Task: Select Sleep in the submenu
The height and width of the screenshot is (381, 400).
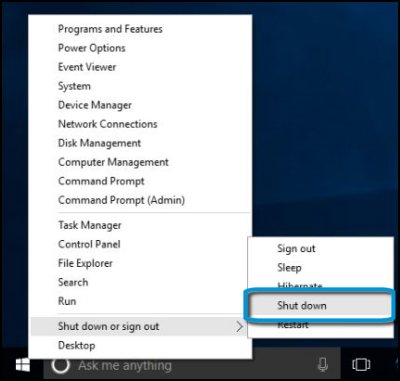Action: pyautogui.click(x=321, y=267)
